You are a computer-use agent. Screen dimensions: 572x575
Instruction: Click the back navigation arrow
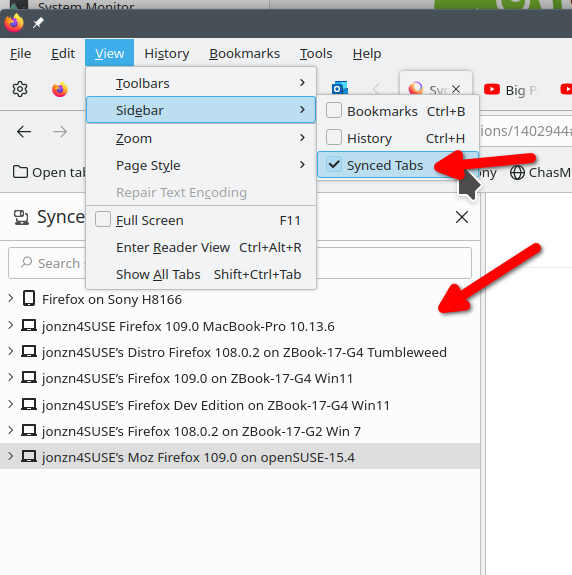tap(24, 131)
